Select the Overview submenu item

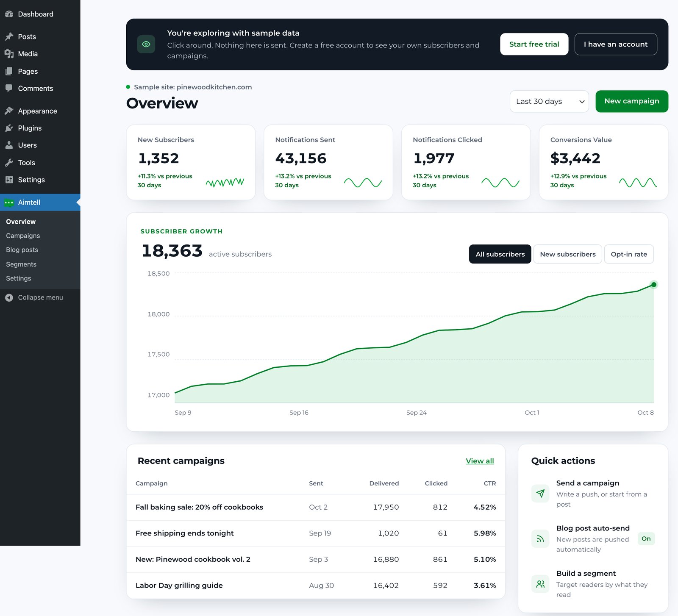(21, 222)
